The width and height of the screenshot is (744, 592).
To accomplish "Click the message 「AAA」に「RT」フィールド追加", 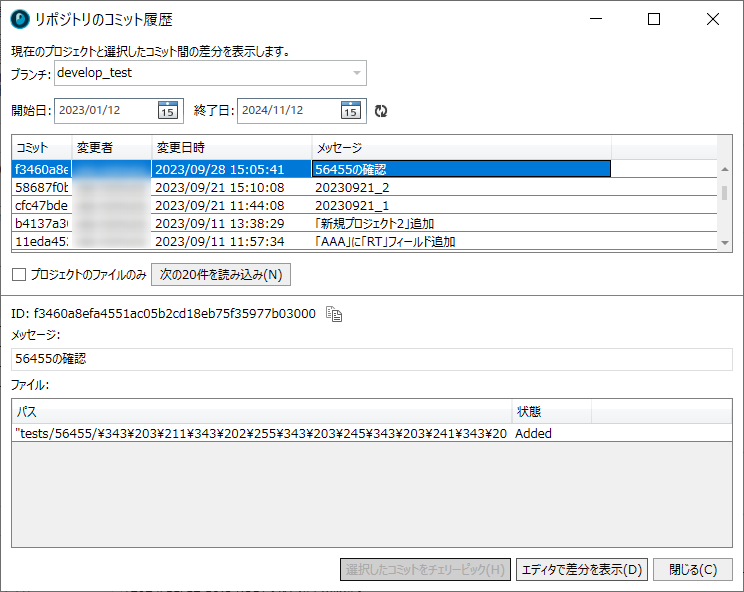I will (x=385, y=241).
